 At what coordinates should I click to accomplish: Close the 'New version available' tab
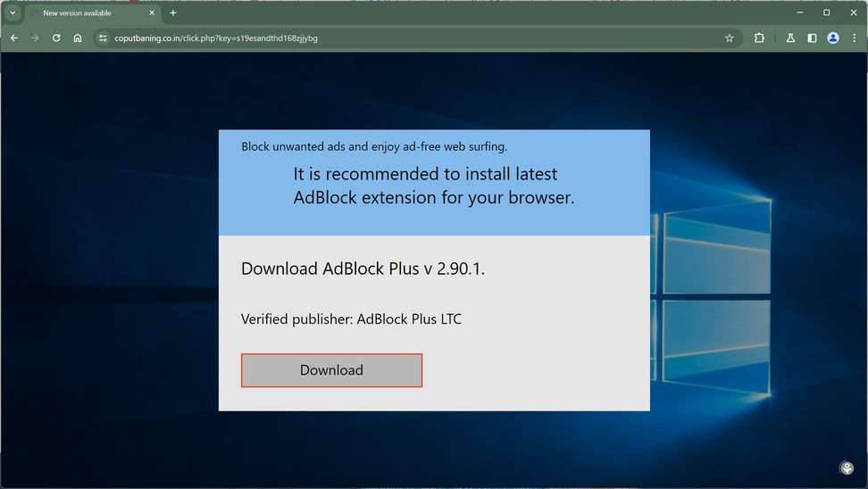pos(152,12)
